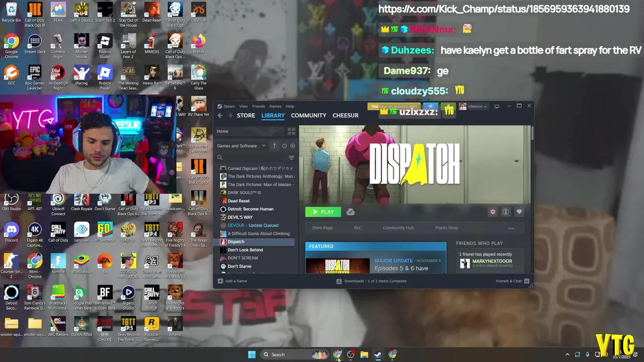This screenshot has height=362, width=644.
Task: Open advanced filter options in library search
Action: click(291, 157)
